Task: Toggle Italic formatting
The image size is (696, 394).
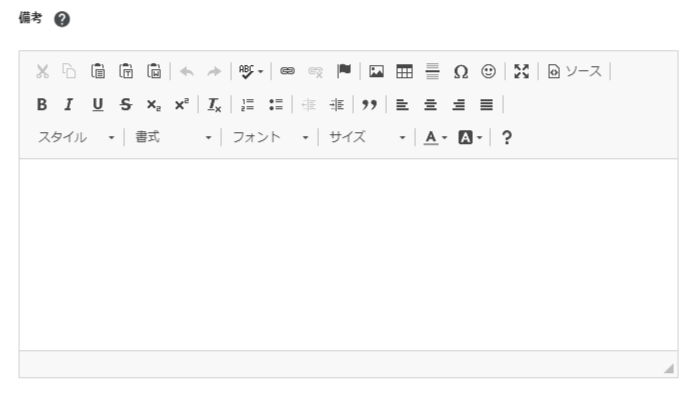Action: [69, 105]
